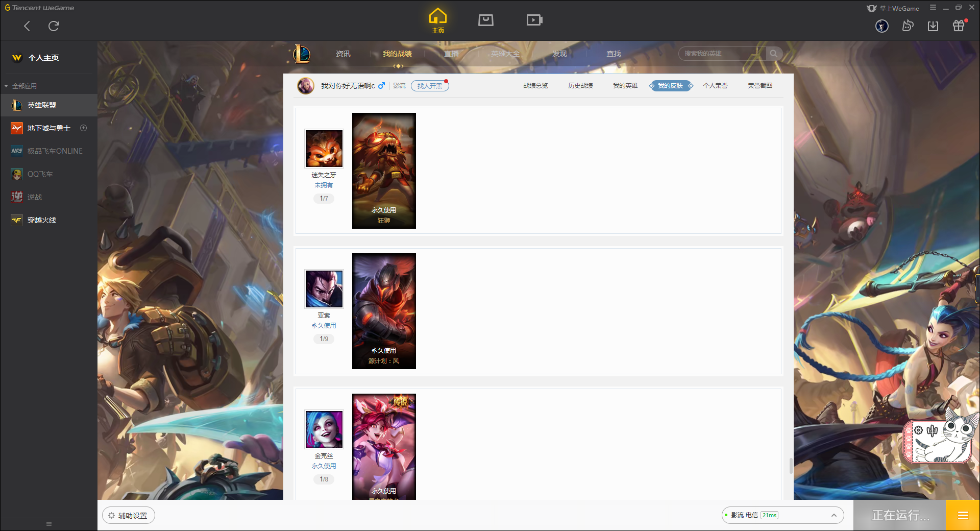The height and width of the screenshot is (531, 980).
Task: Click the player profile avatar
Action: (x=306, y=86)
